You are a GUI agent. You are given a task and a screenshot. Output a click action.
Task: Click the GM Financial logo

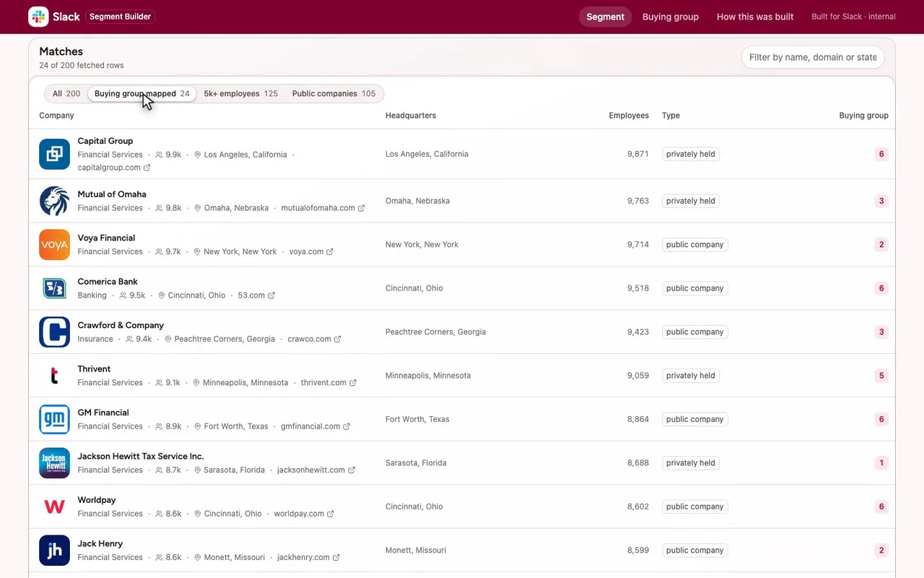point(54,419)
